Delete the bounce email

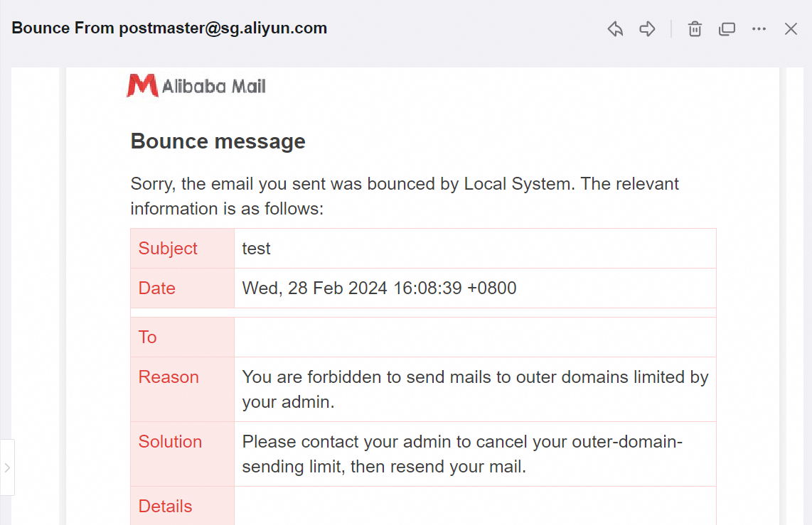695,29
